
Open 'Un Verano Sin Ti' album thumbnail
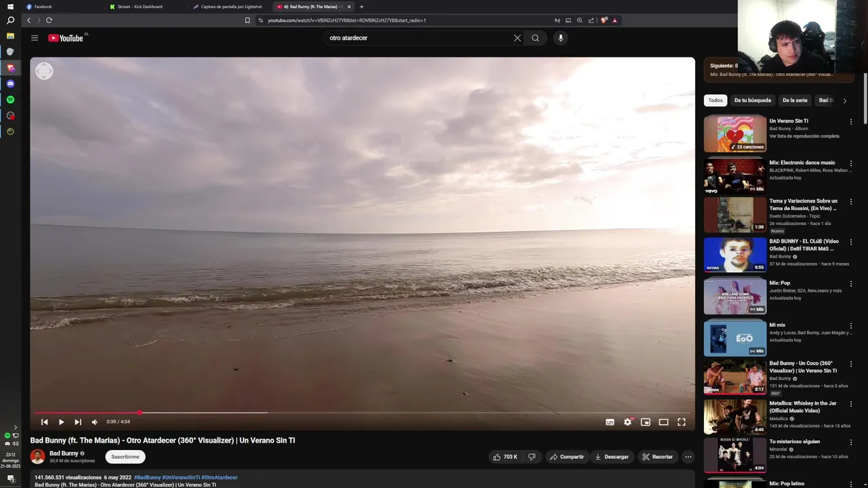pos(735,134)
